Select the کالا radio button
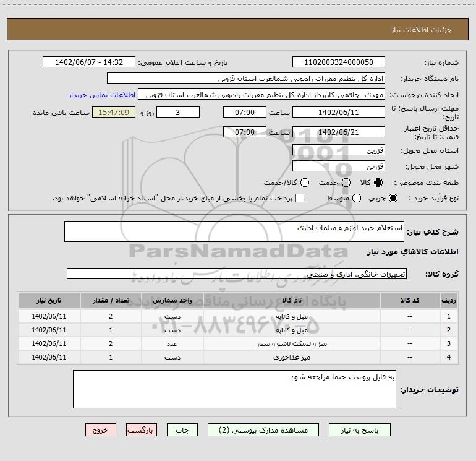The height and width of the screenshot is (461, 476). coord(378,183)
